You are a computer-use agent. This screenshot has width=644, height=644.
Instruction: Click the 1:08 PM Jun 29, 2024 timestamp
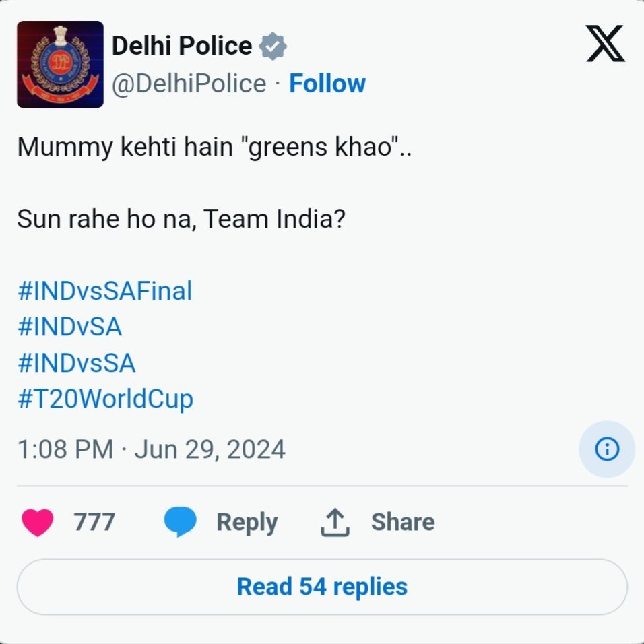[151, 449]
